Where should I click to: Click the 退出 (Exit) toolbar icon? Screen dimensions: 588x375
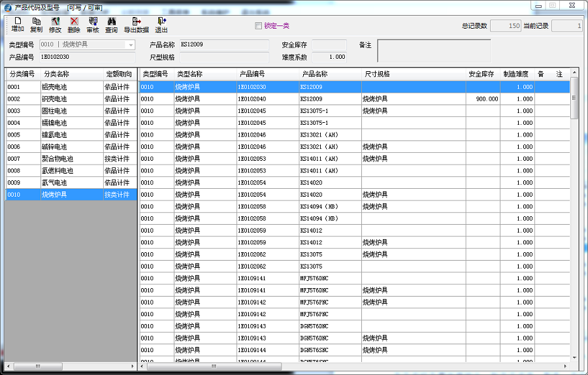pos(161,25)
